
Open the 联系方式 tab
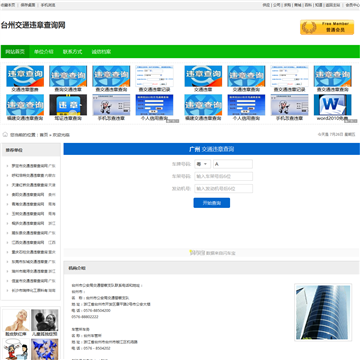point(72,52)
